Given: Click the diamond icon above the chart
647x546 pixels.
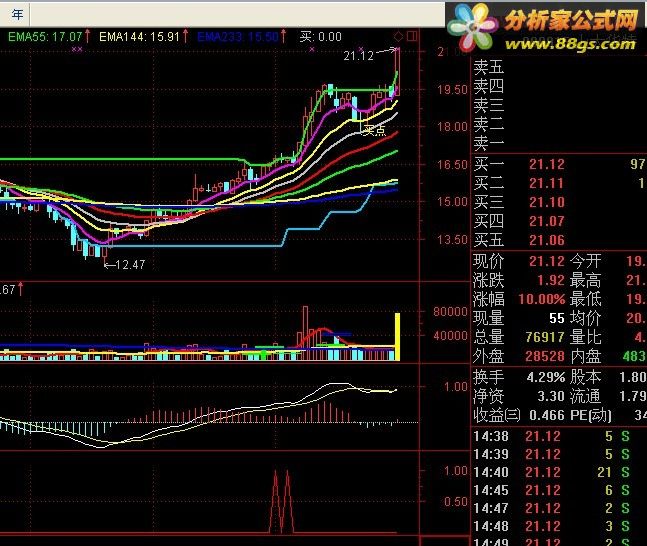Looking at the screenshot, I should (398, 37).
